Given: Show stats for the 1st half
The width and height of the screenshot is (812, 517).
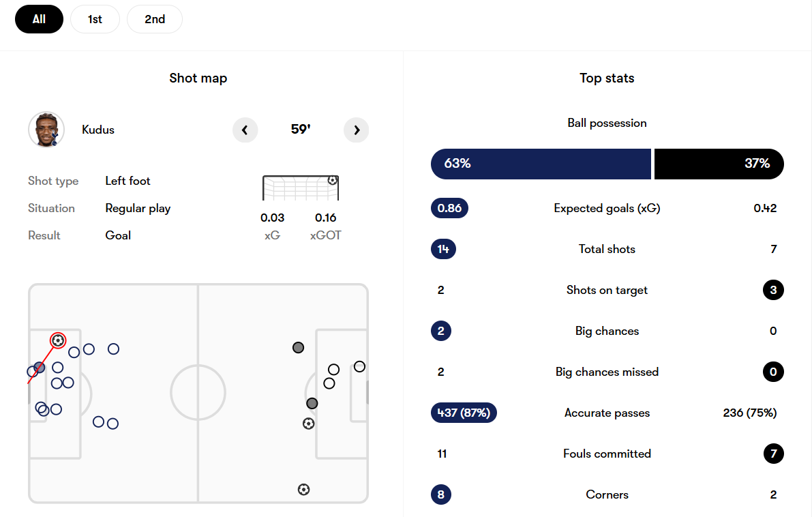Looking at the screenshot, I should (x=95, y=19).
